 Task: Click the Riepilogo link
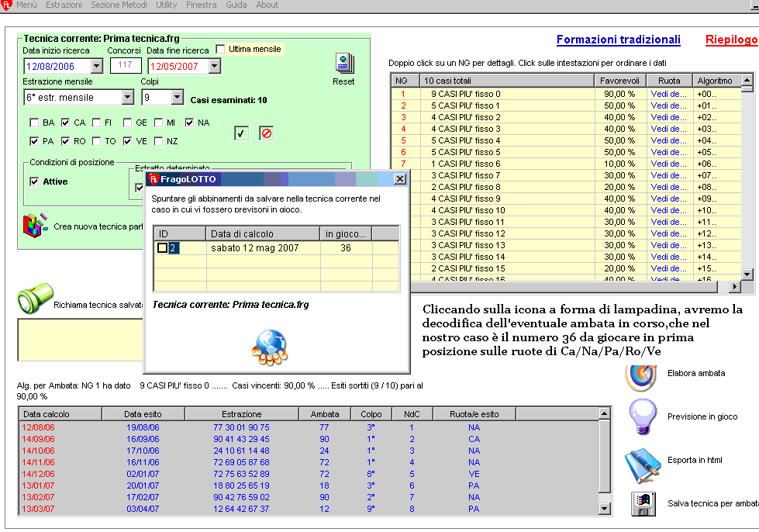731,40
